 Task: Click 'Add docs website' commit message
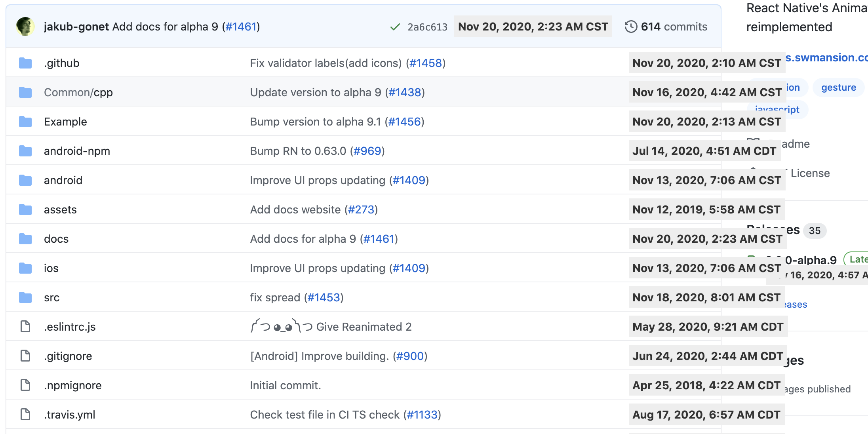(295, 209)
